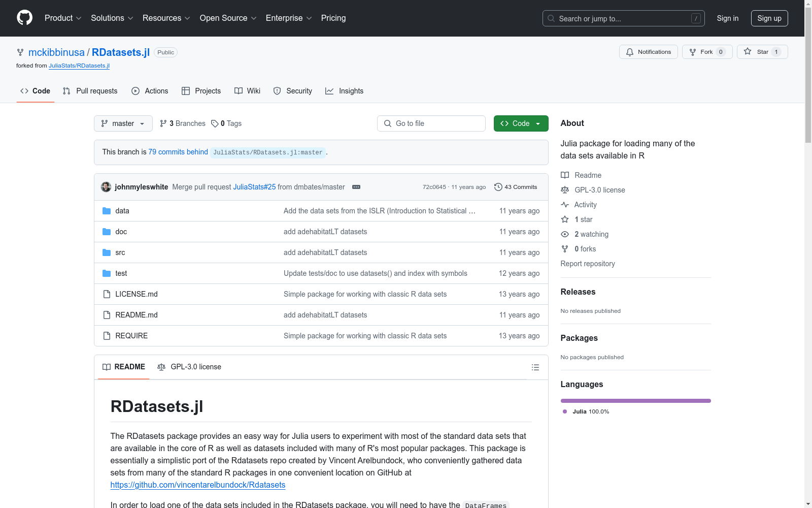Expand the Solutions menu
The height and width of the screenshot is (508, 812).
pos(112,18)
